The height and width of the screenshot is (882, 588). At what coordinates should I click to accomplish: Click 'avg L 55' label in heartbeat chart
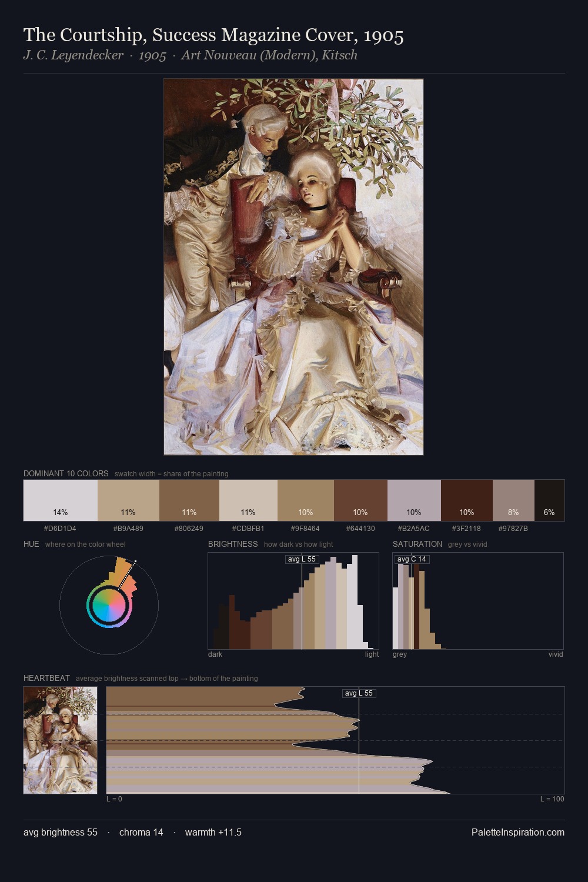point(359,693)
